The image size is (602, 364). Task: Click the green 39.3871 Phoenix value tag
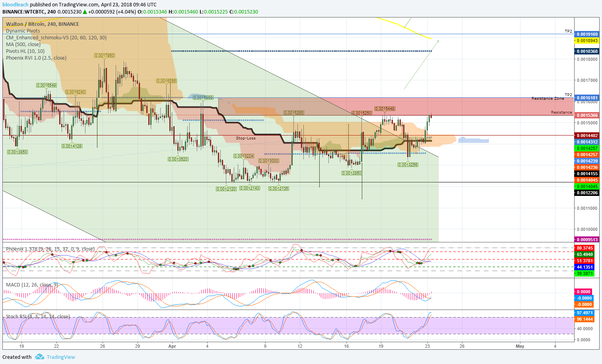[585, 273]
